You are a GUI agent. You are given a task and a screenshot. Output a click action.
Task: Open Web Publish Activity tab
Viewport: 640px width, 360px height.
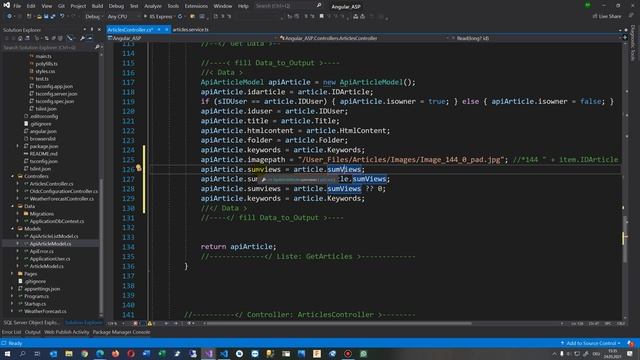[x=67, y=332]
